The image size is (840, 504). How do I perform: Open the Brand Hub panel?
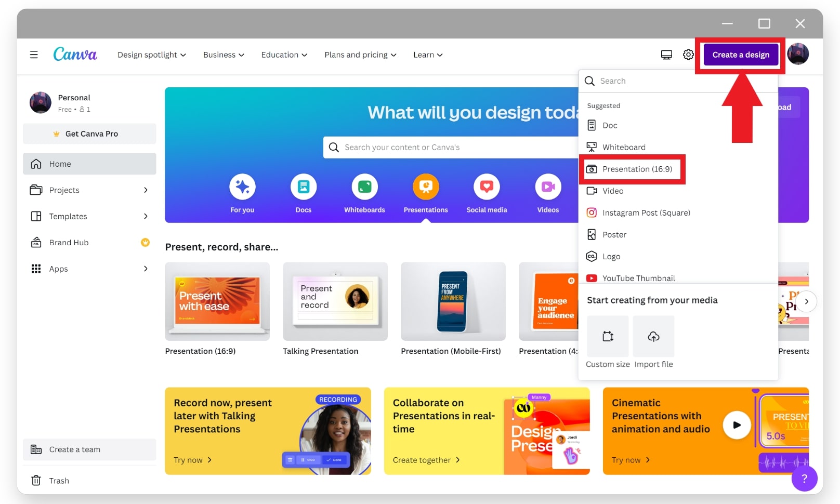tap(69, 242)
